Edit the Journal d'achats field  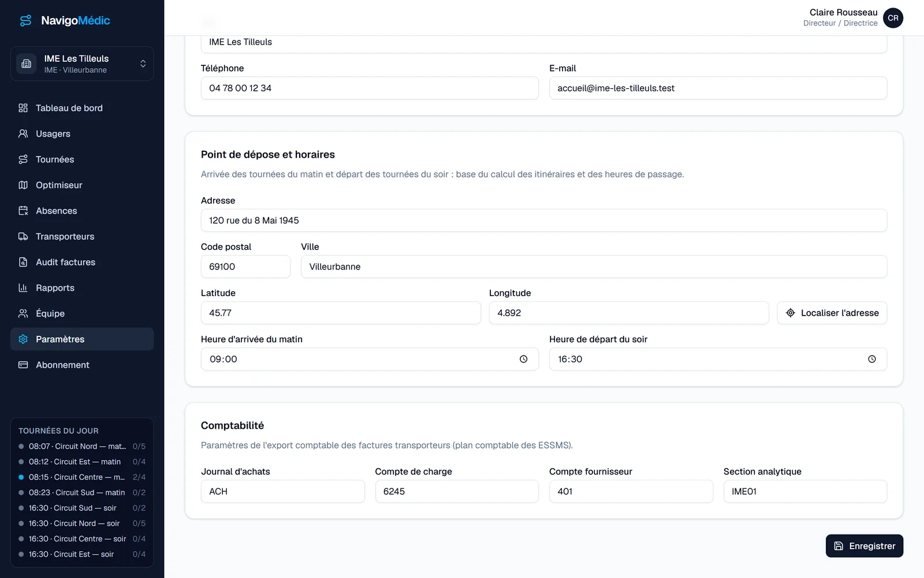point(283,491)
